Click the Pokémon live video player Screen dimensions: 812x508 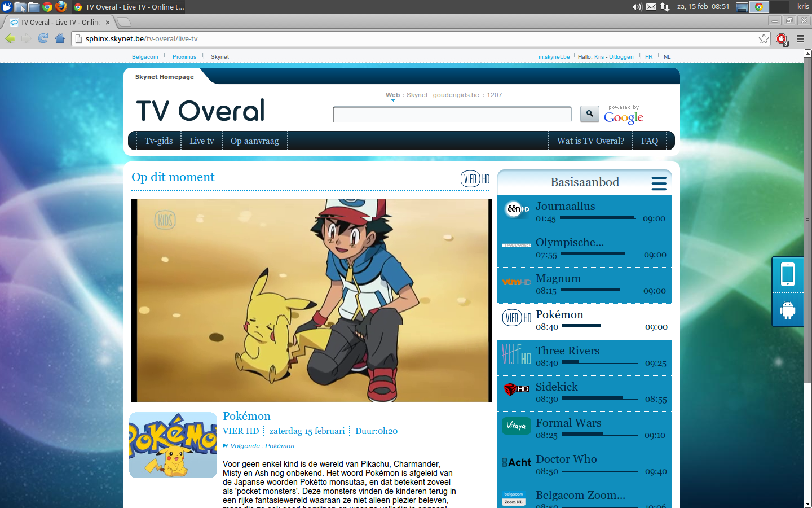(312, 301)
